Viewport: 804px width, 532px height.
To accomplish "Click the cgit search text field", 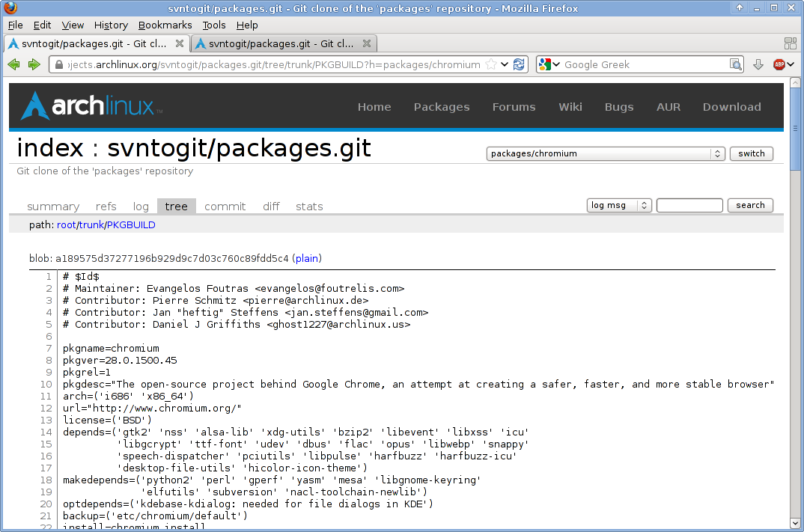I will (689, 205).
